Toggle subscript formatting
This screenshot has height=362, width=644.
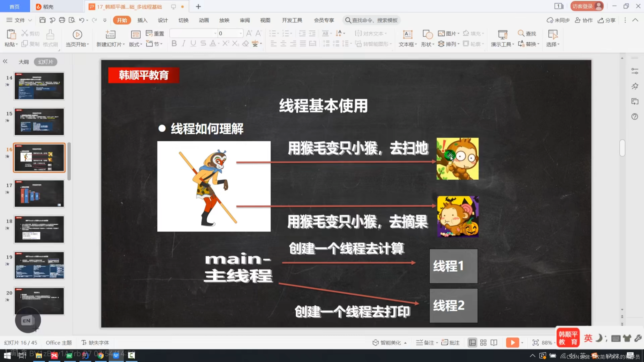236,44
